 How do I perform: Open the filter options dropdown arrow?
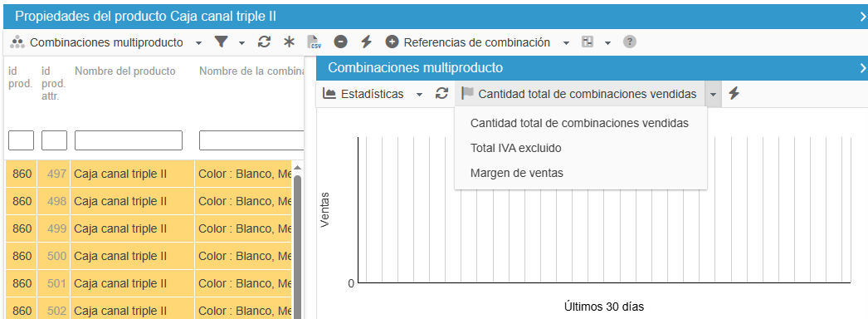coord(241,42)
